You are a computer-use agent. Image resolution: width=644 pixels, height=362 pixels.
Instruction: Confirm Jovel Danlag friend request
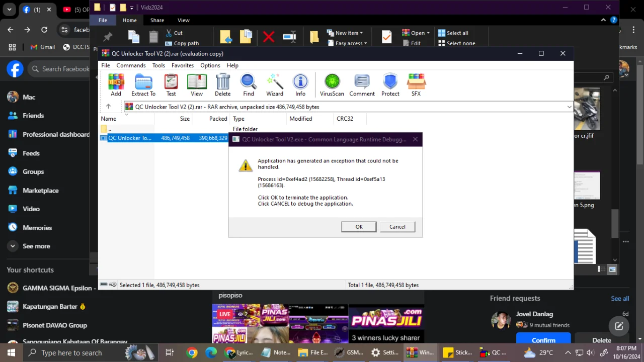coord(543,340)
